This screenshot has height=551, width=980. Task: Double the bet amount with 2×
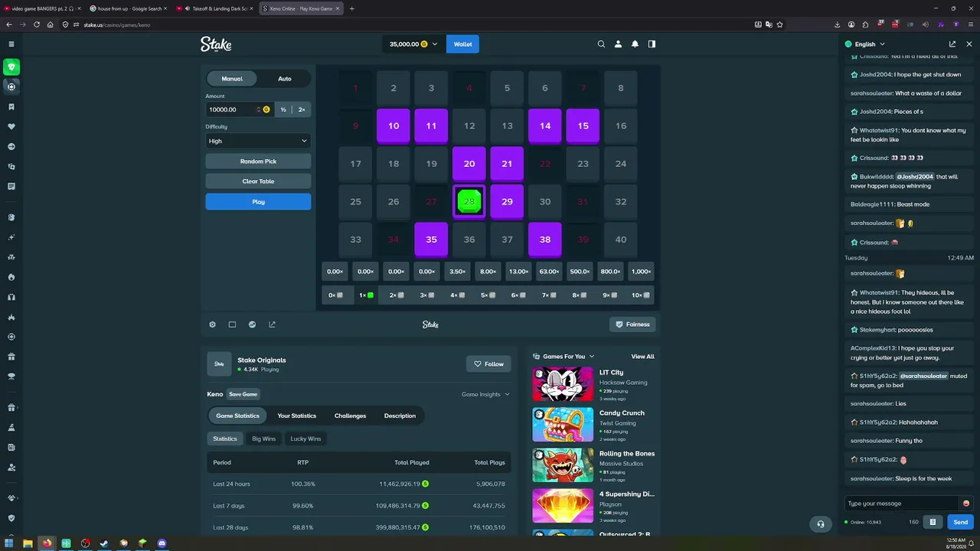(302, 109)
